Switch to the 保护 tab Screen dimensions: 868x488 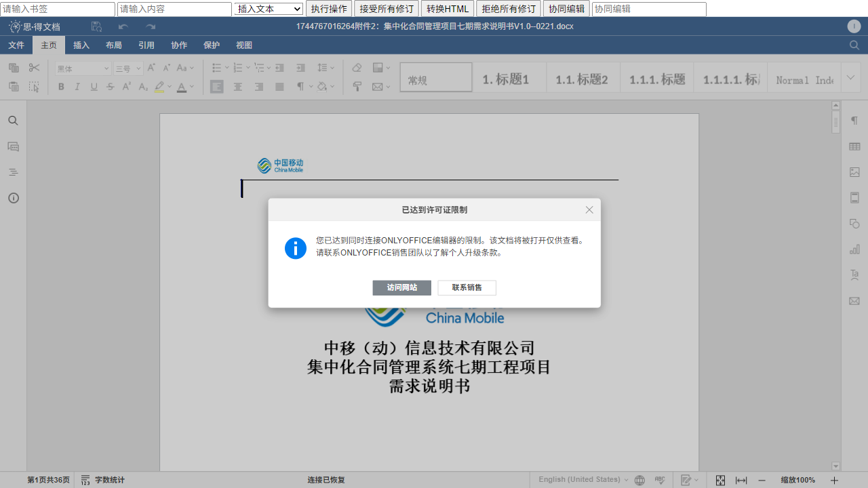click(x=212, y=45)
